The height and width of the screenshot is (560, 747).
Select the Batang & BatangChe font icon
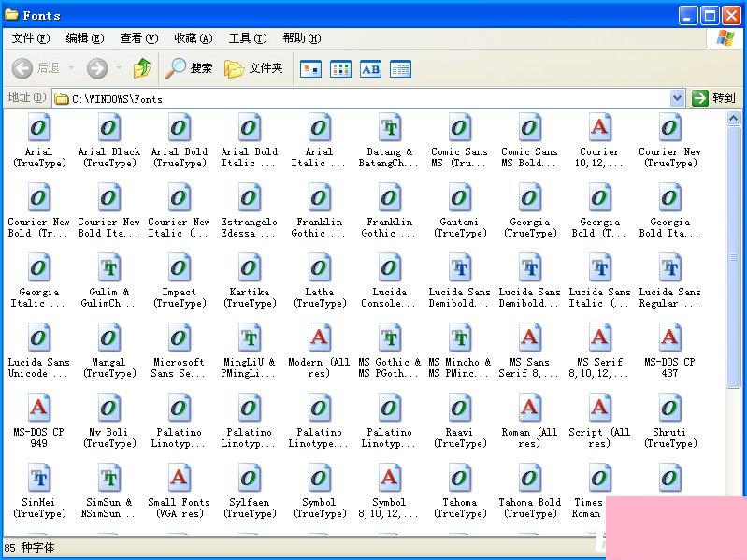[x=390, y=128]
